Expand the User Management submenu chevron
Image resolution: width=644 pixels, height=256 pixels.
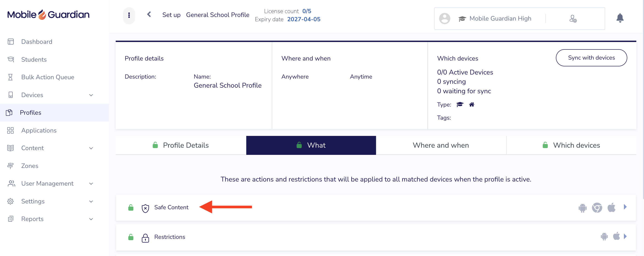[x=91, y=184]
